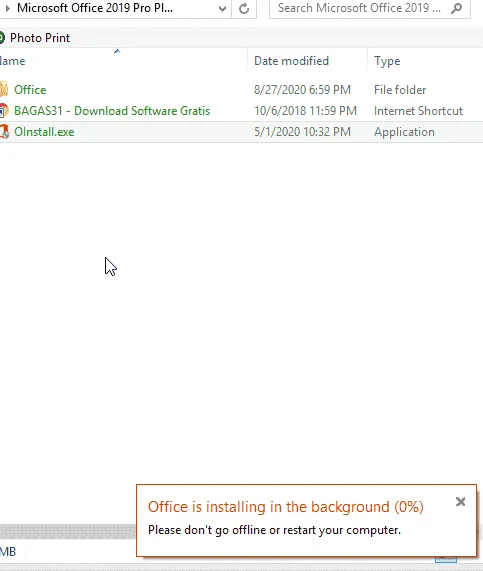Screen dimensions: 483x571
Task: Click the Internet Shortcut type cell
Action: pos(419,111)
